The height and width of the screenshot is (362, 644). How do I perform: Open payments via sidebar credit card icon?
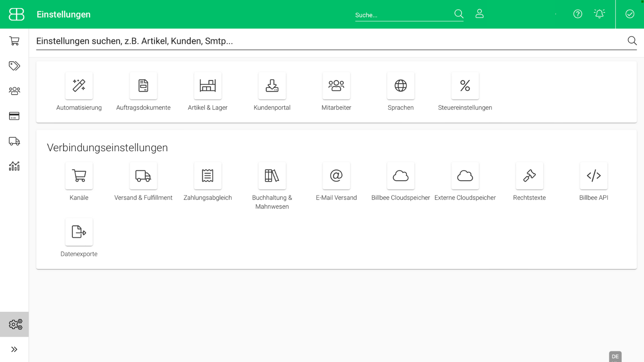[x=14, y=116]
